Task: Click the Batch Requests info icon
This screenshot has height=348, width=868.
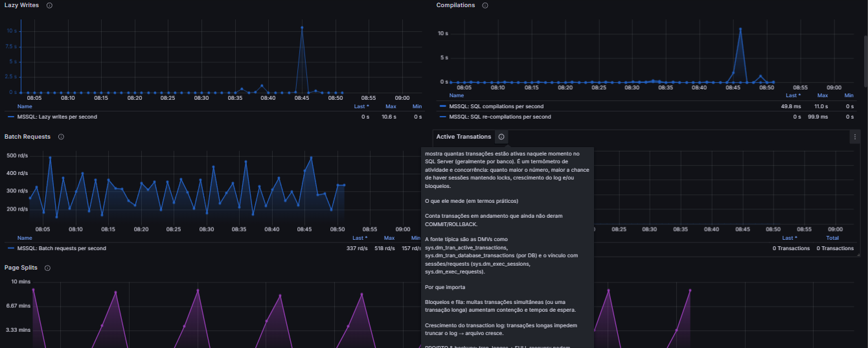Action: [x=61, y=137]
